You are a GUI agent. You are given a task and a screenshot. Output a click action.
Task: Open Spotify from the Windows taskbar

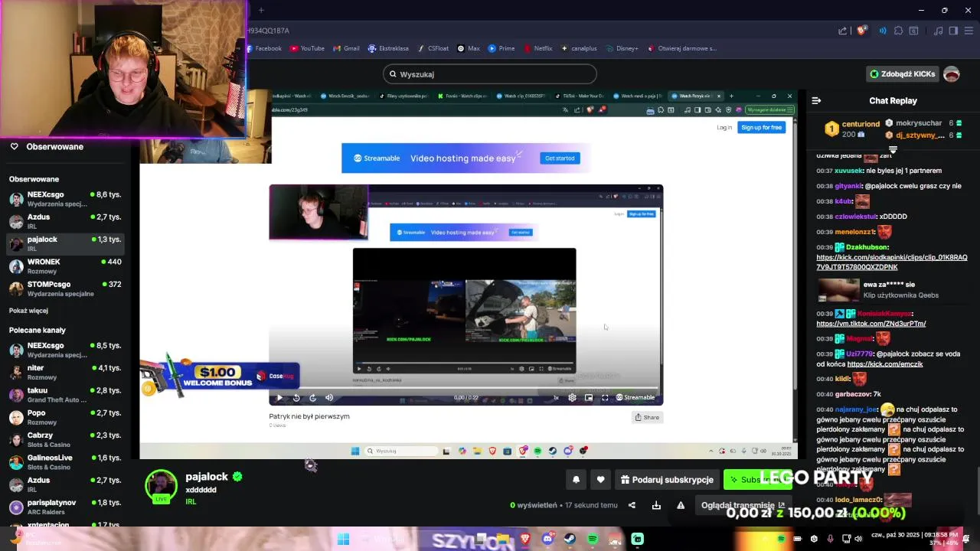click(593, 539)
